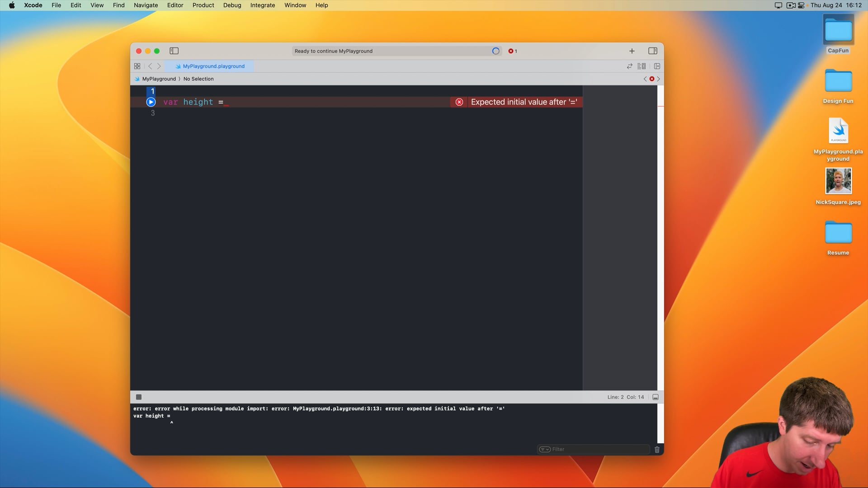The height and width of the screenshot is (488, 868).
Task: Jump to next issue arrow
Action: 658,79
